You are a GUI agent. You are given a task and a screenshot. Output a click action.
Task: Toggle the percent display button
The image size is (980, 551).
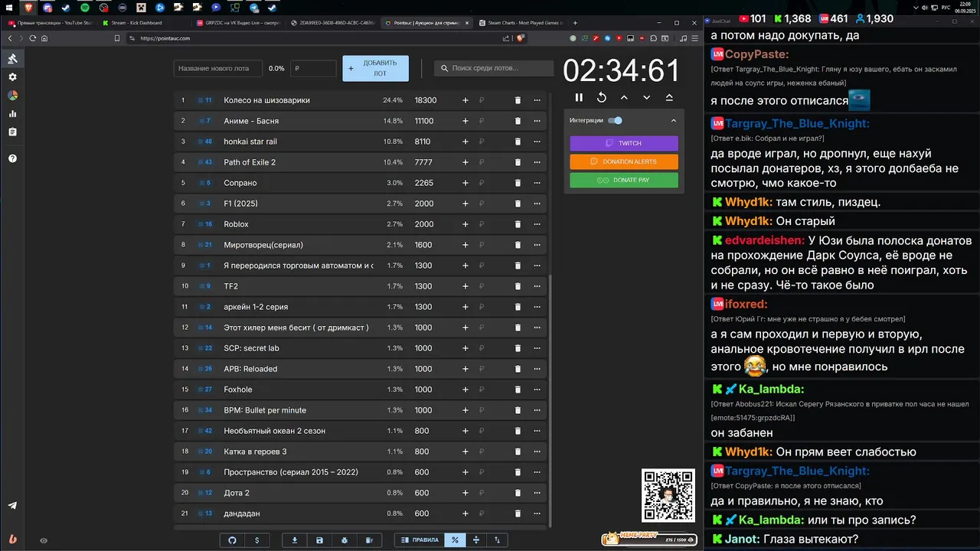click(455, 540)
